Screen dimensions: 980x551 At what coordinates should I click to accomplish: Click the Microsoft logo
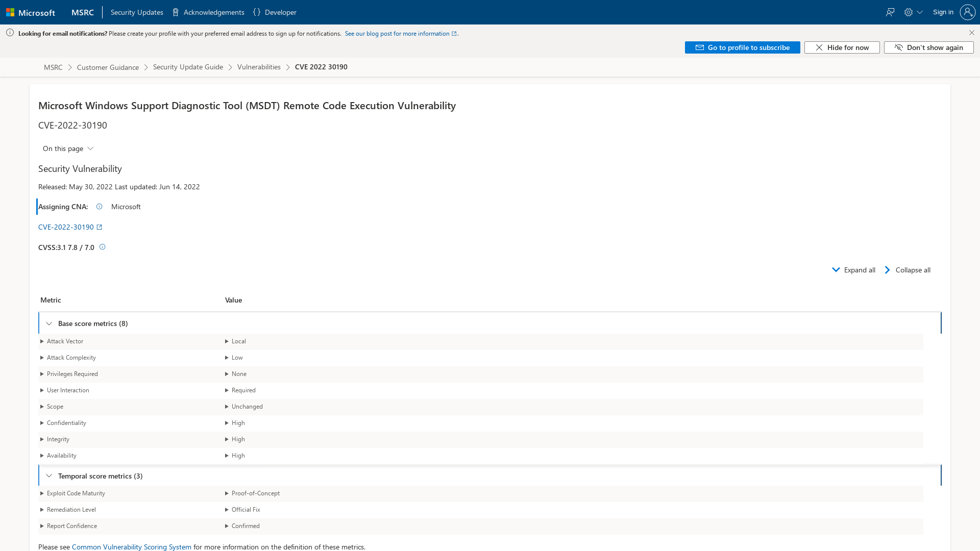pos(31,12)
